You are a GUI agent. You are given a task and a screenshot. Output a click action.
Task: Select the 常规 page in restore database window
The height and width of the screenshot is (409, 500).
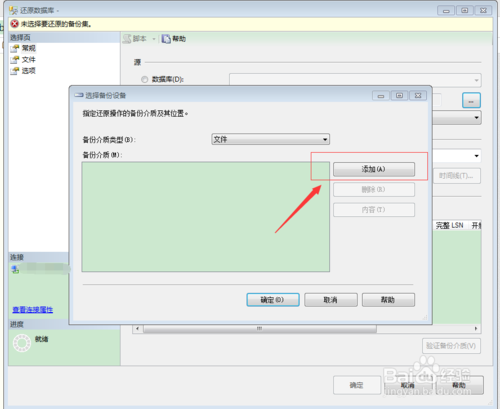(x=29, y=48)
